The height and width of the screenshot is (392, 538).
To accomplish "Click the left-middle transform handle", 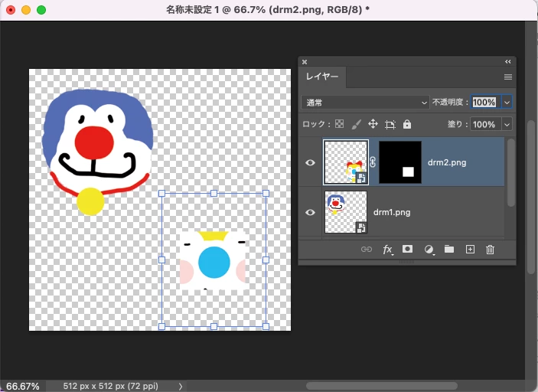I will click(x=162, y=260).
